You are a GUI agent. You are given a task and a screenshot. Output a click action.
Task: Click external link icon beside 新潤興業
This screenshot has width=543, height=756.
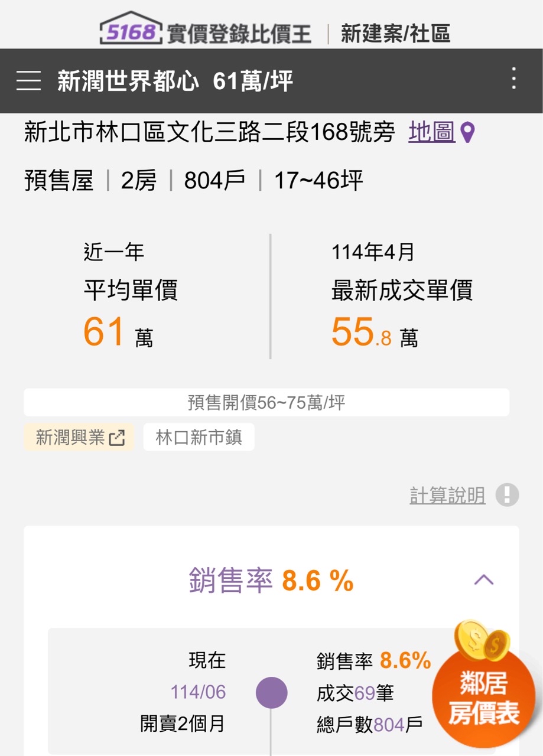click(x=118, y=438)
